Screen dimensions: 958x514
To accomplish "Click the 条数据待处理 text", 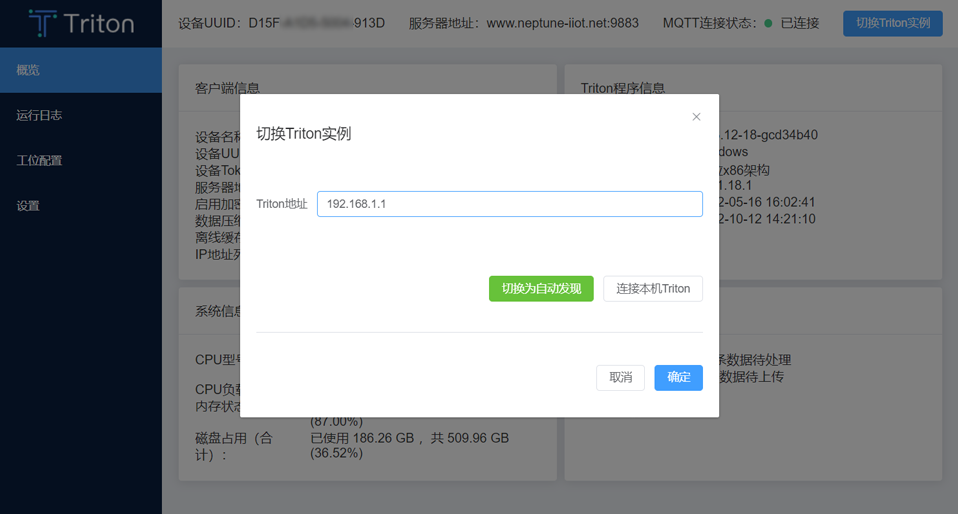I will (755, 360).
